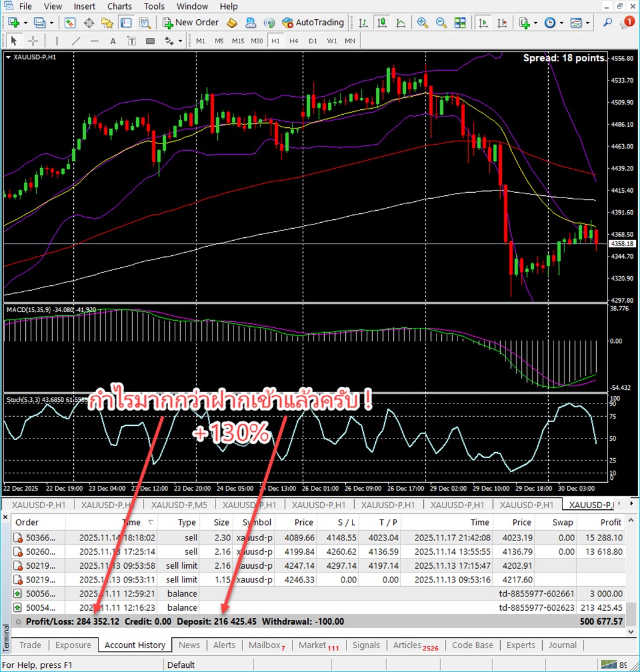Select the trendline drawing tool

pos(76,41)
